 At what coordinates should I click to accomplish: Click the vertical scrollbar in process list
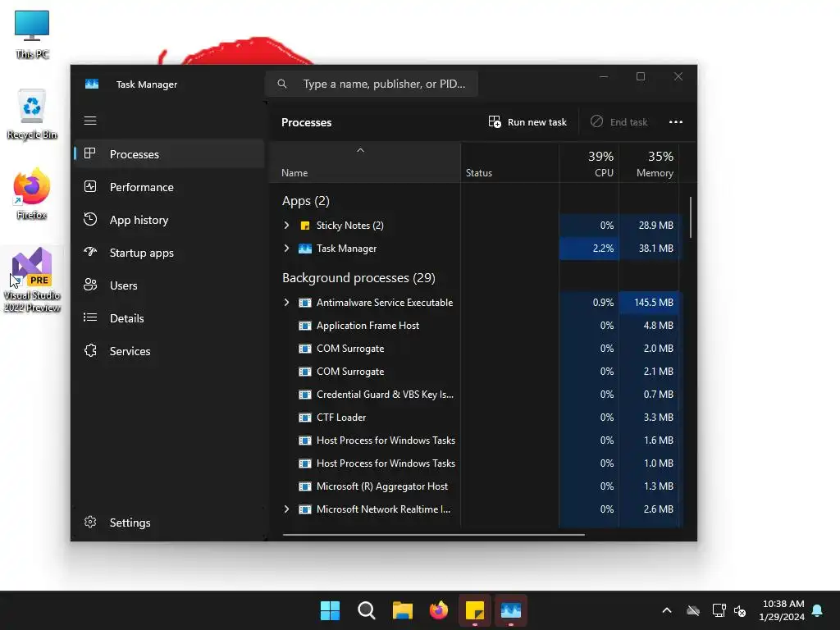click(691, 217)
